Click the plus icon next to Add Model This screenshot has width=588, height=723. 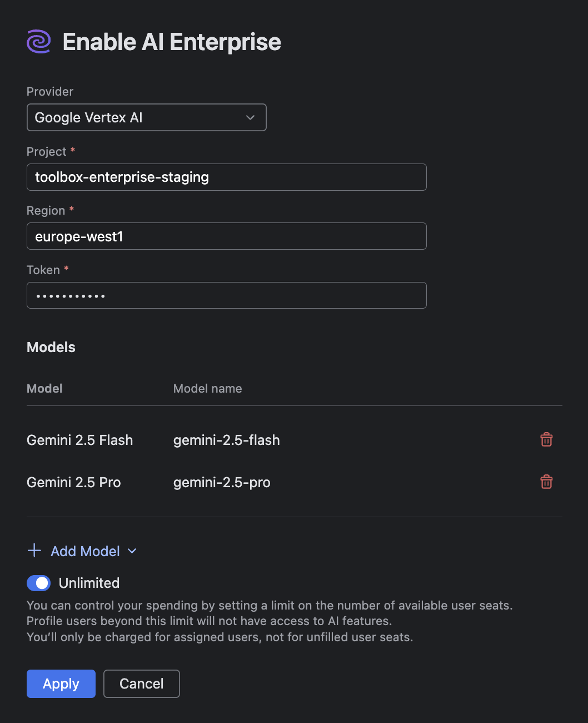(34, 551)
